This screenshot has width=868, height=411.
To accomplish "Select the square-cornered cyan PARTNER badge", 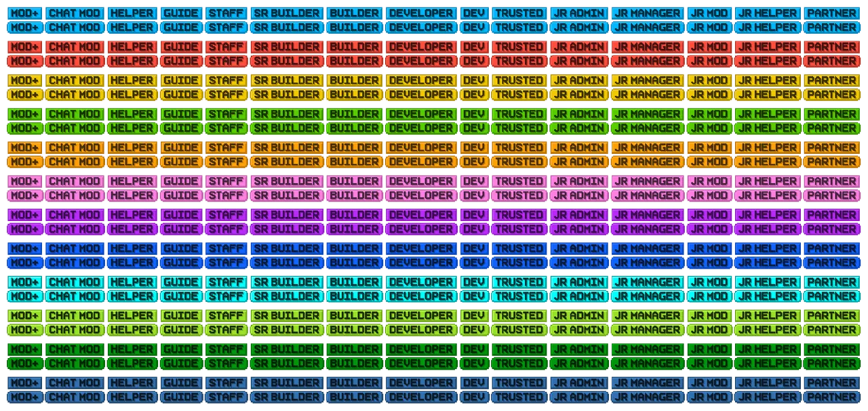I will point(831,281).
